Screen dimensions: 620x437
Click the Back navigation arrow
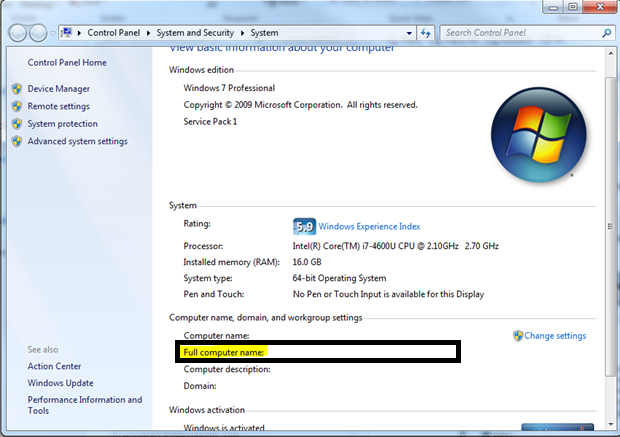coord(18,33)
